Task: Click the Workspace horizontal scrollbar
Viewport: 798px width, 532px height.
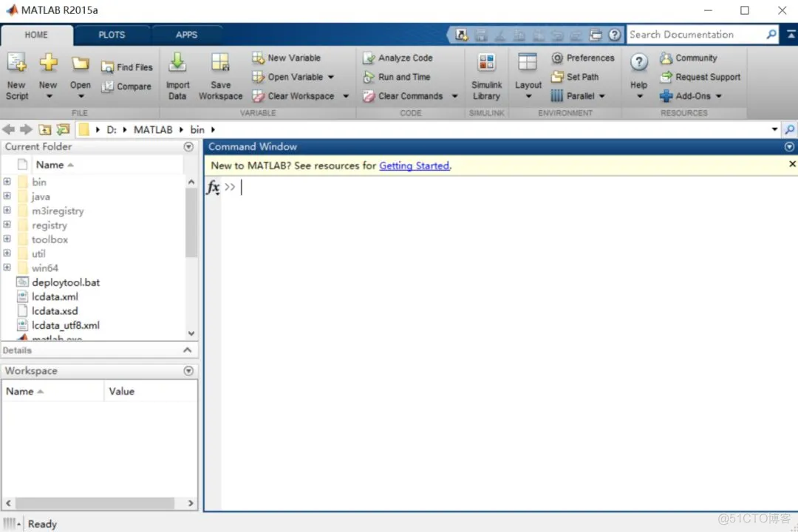Action: (95, 503)
